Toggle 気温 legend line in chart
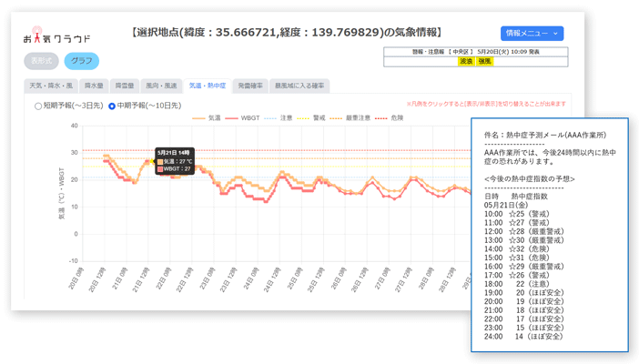The height and width of the screenshot is (364, 639). pyautogui.click(x=208, y=118)
